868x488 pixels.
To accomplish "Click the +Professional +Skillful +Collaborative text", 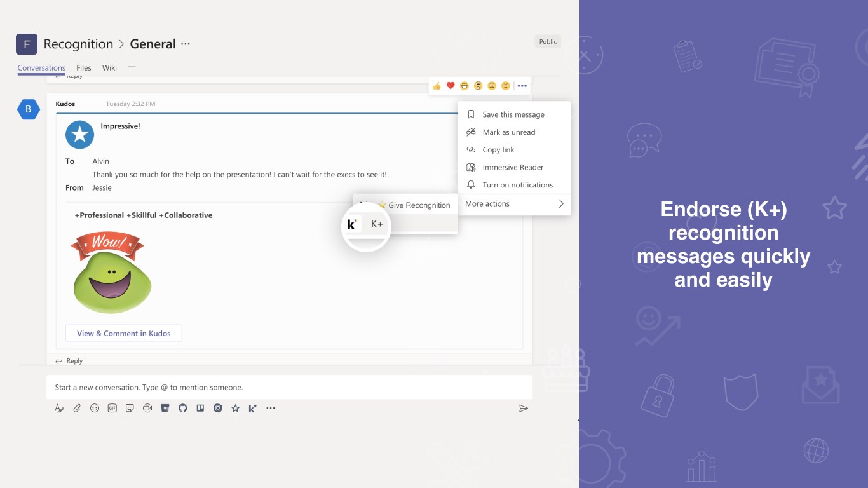I will (x=144, y=215).
